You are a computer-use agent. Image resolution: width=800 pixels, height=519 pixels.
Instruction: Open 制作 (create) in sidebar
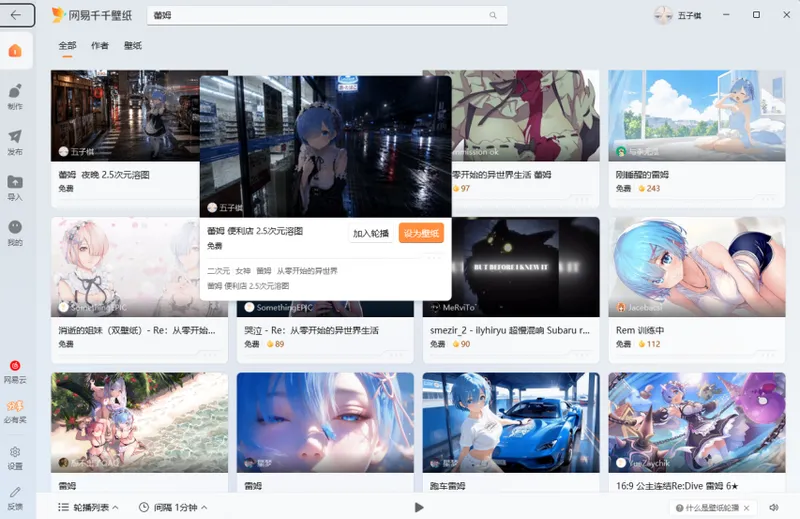pos(15,96)
